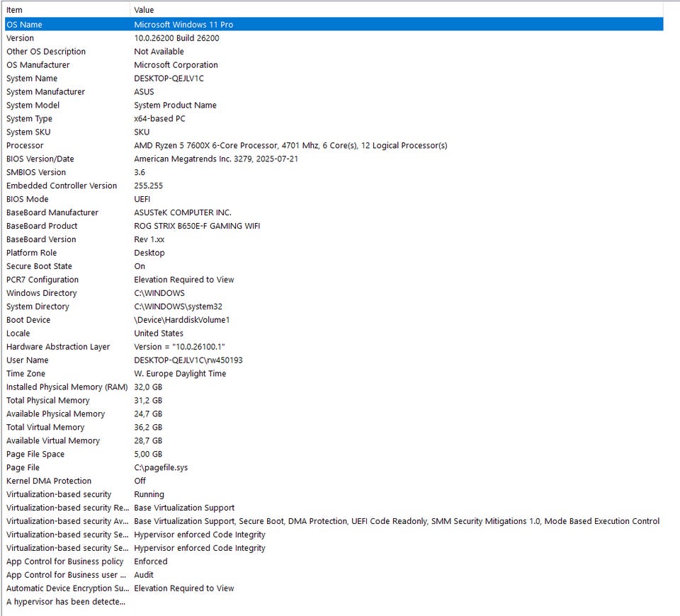Click the "System Model" item label
This screenshot has height=616, width=680.
coord(33,105)
